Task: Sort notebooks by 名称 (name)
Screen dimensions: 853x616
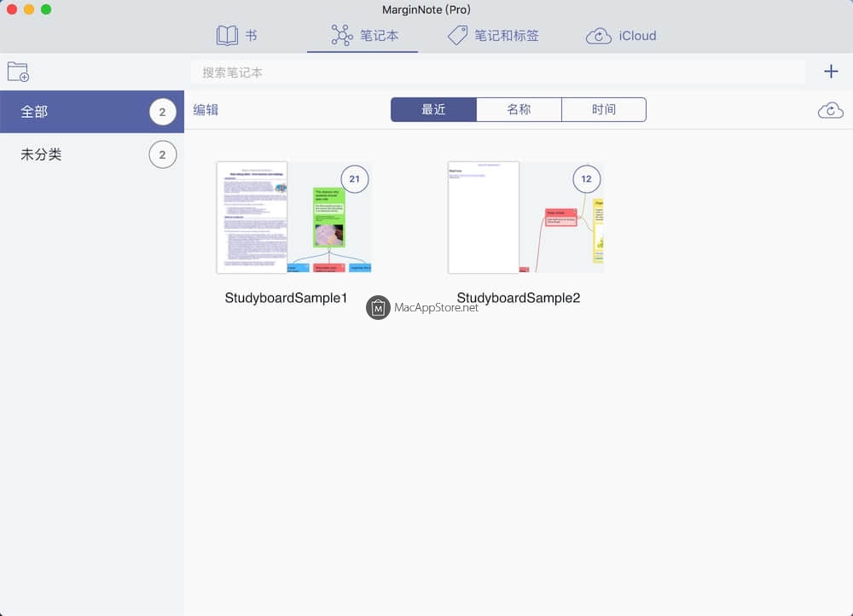Action: [519, 110]
